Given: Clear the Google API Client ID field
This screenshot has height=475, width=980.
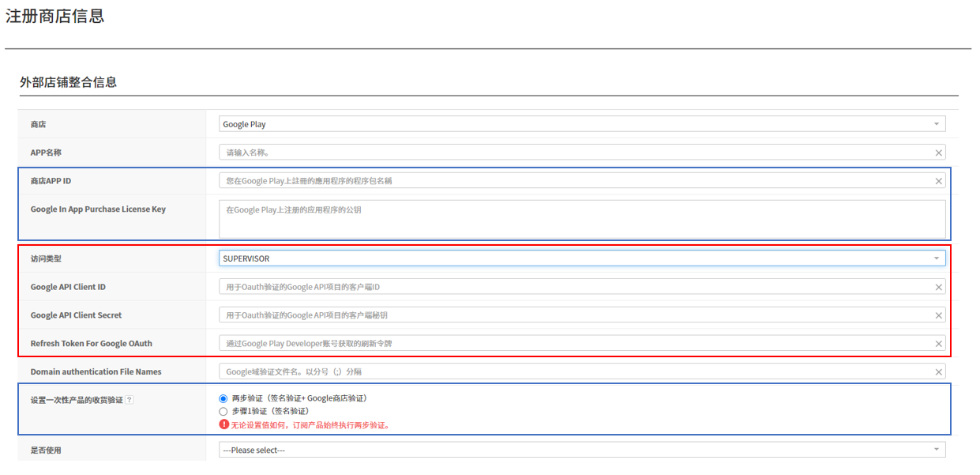Looking at the screenshot, I should click(939, 286).
